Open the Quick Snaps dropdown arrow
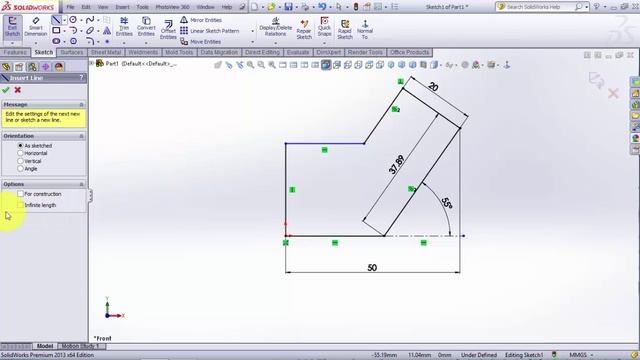 324,42
